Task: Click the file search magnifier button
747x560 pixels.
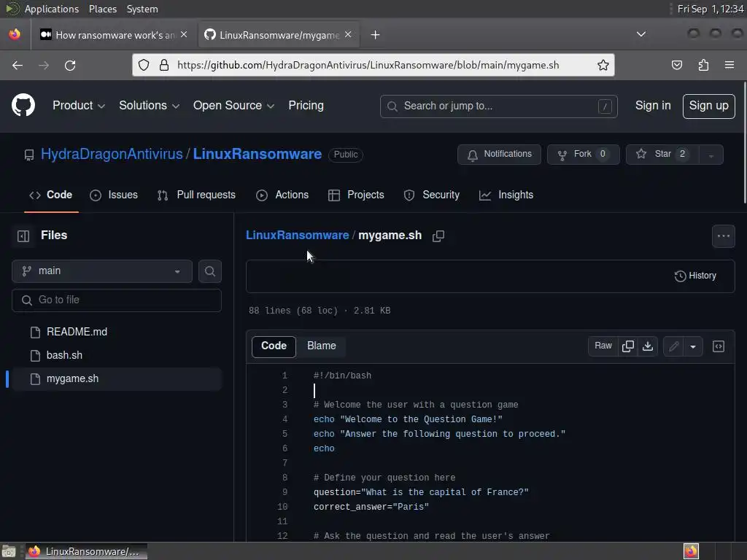Action: (x=209, y=271)
